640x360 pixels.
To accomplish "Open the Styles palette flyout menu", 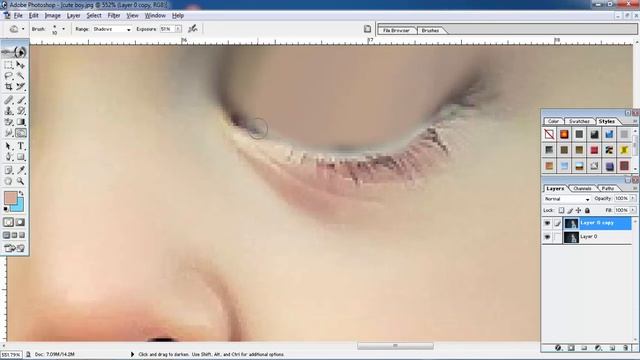I will tap(635, 121).
